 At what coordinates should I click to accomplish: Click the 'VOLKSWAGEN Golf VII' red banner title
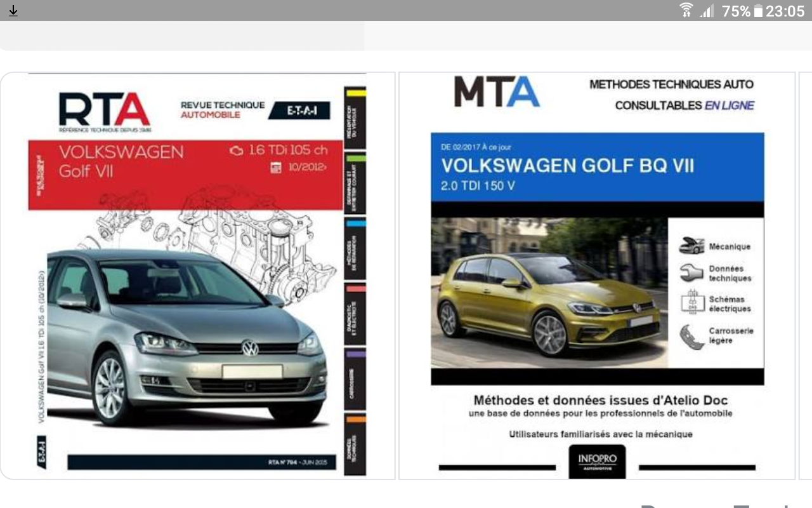tap(121, 161)
